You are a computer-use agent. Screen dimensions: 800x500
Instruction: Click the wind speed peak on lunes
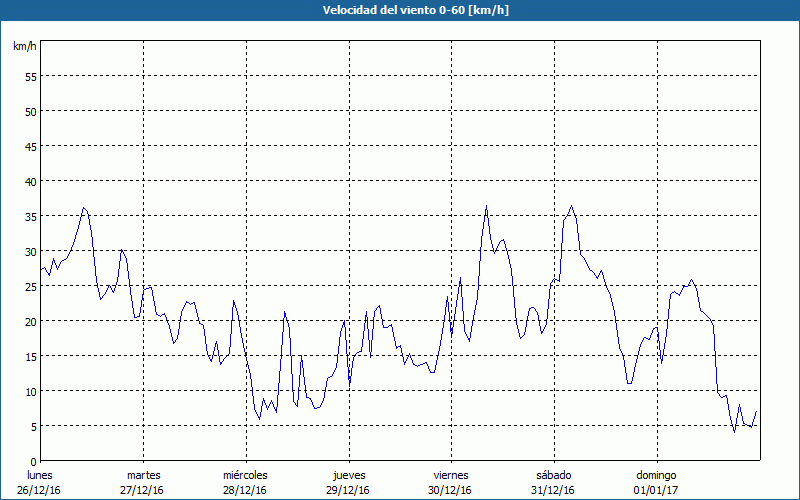click(x=84, y=208)
